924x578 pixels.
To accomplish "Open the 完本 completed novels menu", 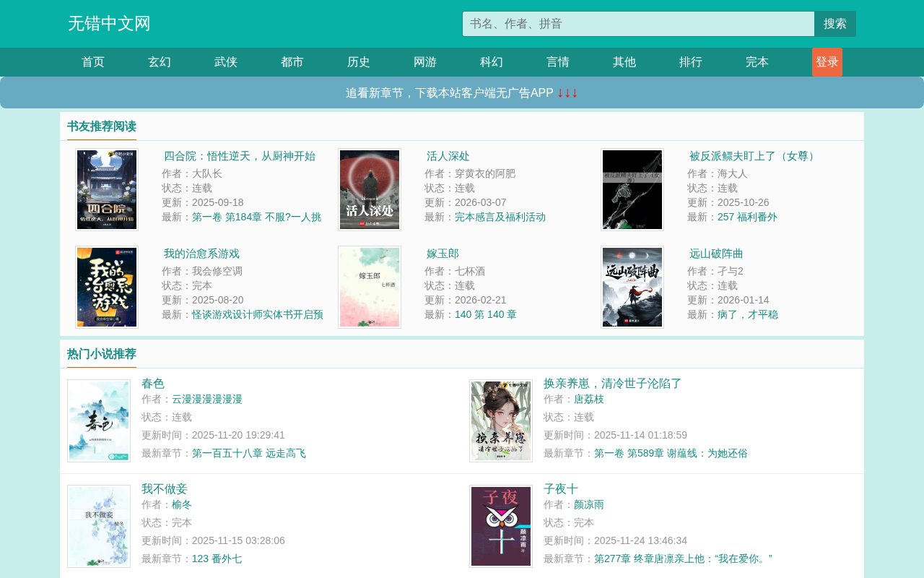I will coord(757,62).
